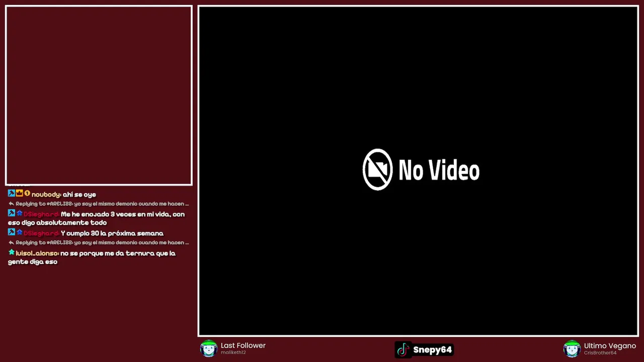Click the username 'noubody' in chat
The height and width of the screenshot is (362, 644).
pyautogui.click(x=46, y=195)
